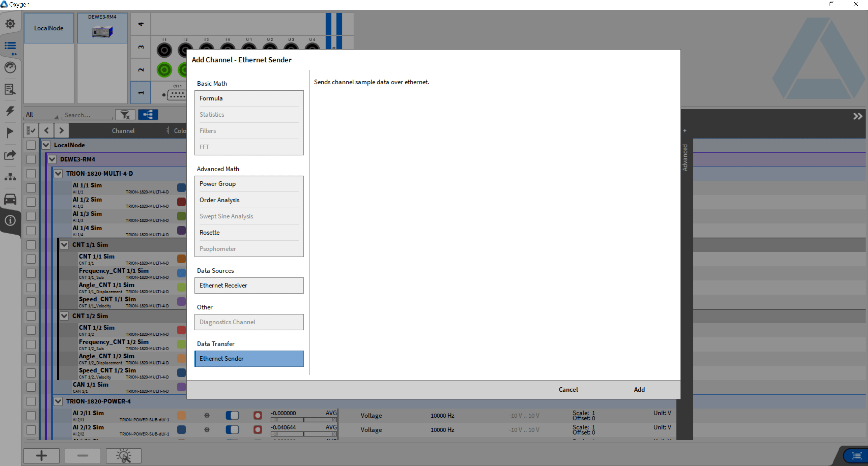Click the AI 1/2 Sim red color swatch
The image size is (868, 466).
coord(181,202)
